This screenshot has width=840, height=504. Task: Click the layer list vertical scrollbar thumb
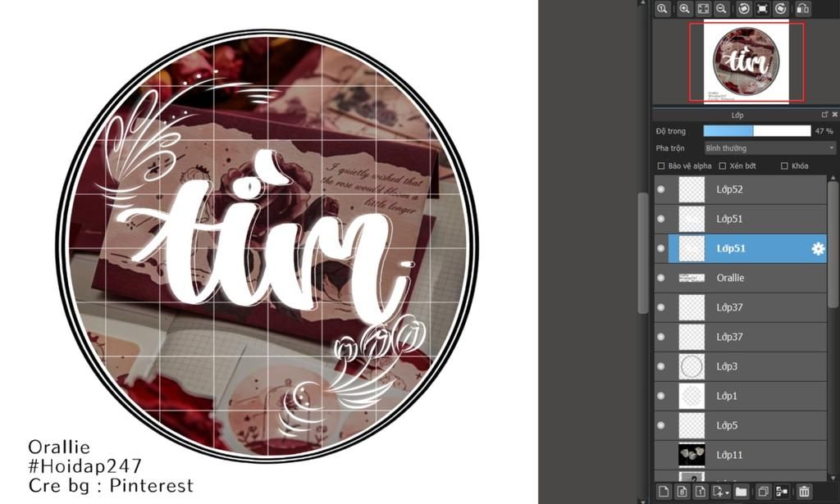[833, 245]
